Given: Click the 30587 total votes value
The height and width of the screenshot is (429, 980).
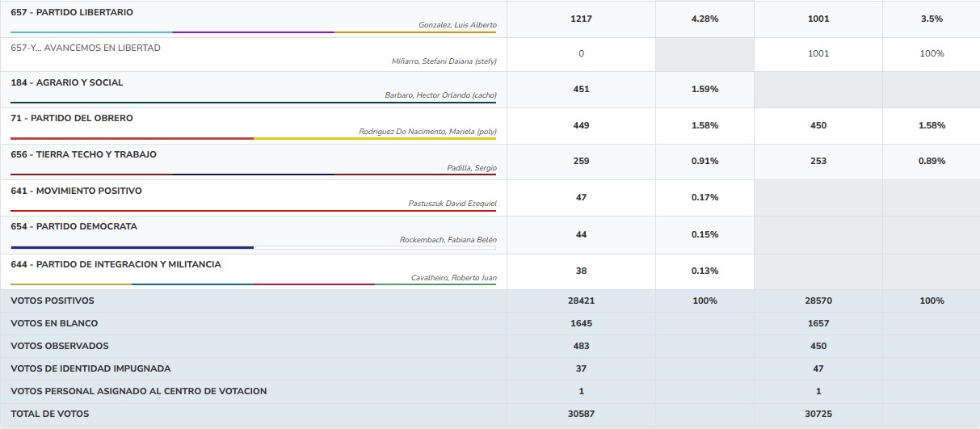Looking at the screenshot, I should (x=581, y=414).
